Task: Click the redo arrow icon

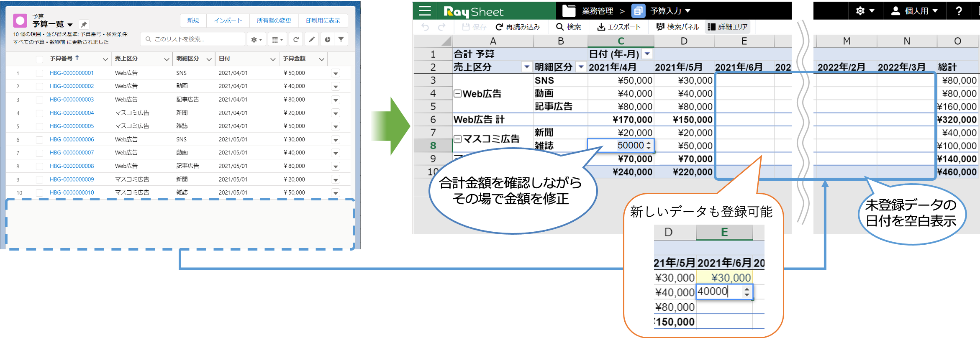Action: coord(441,27)
